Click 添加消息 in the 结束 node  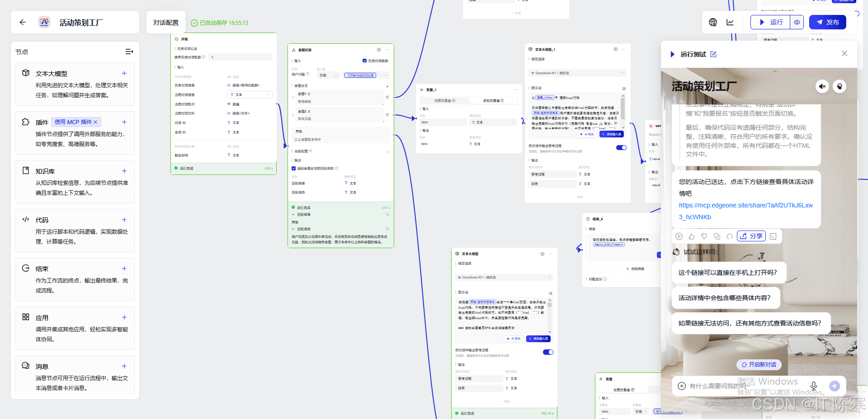[635, 268]
